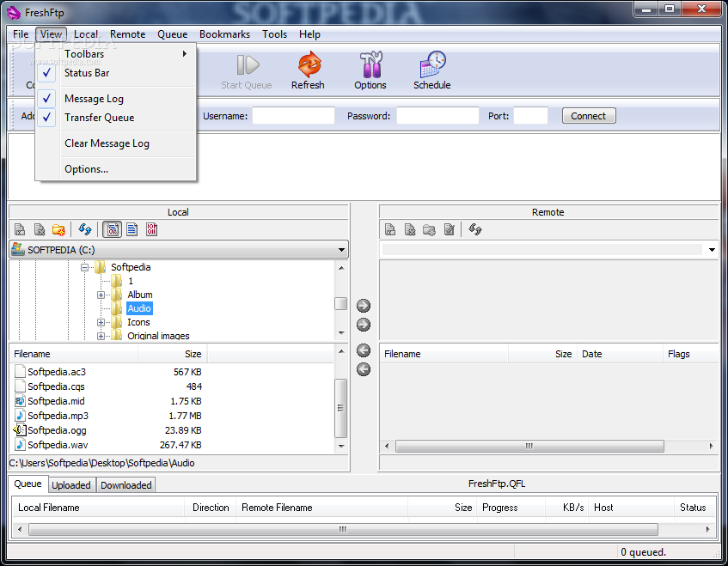
Task: Collapse the Softpedia folder tree node
Action: click(84, 267)
